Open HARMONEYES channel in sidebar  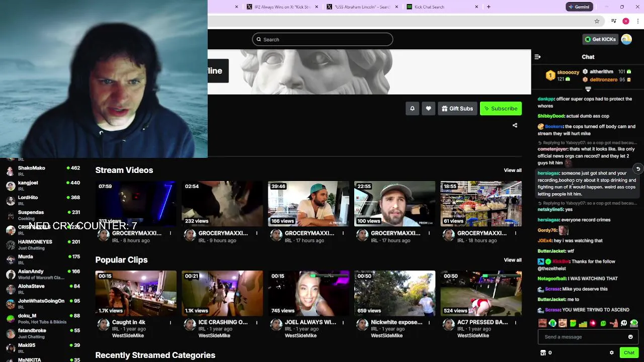click(x=43, y=244)
